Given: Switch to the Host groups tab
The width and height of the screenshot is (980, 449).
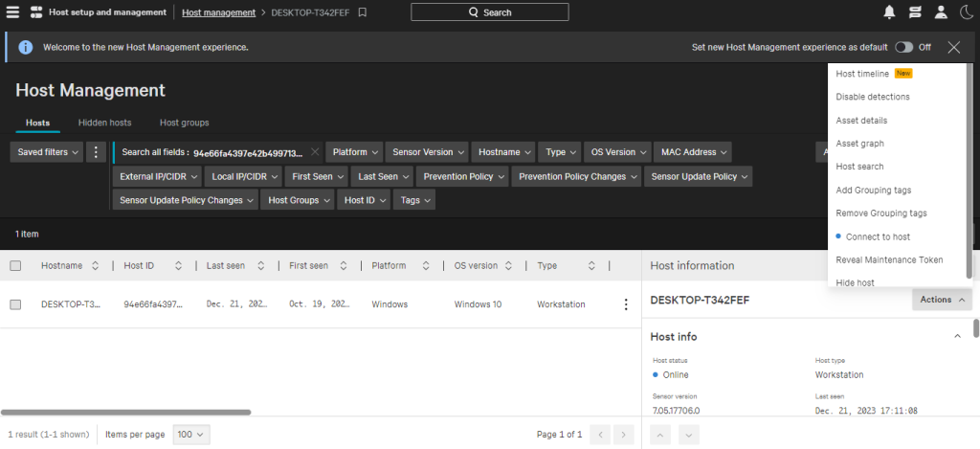Looking at the screenshot, I should [x=185, y=123].
